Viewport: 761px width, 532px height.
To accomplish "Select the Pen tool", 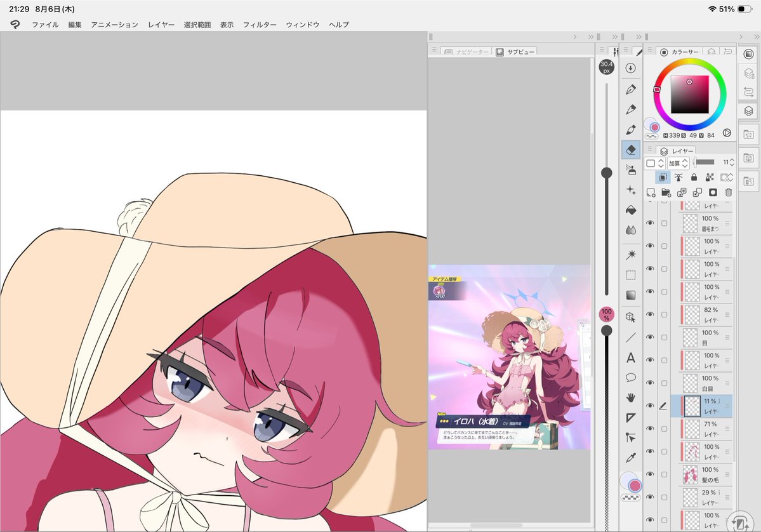I will pyautogui.click(x=630, y=89).
